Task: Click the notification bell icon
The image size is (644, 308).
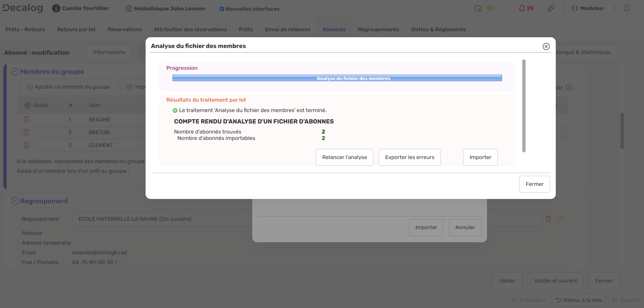Action: [522, 8]
